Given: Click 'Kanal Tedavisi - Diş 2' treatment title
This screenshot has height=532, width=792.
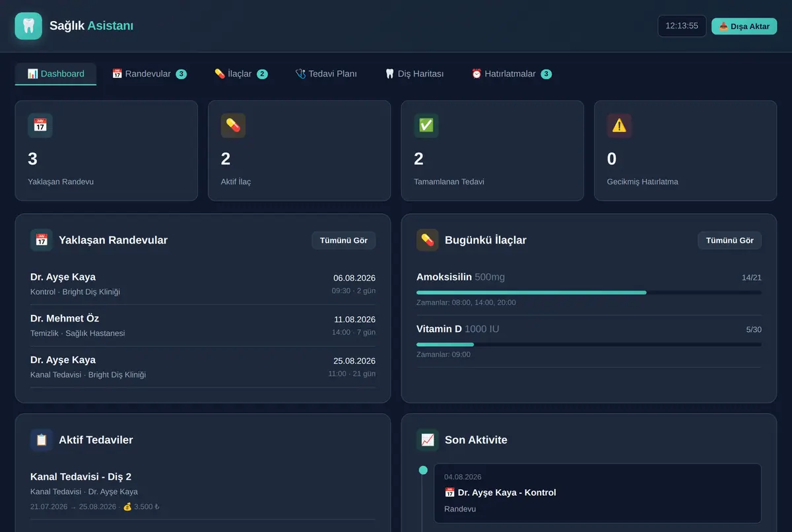Looking at the screenshot, I should pos(81,477).
